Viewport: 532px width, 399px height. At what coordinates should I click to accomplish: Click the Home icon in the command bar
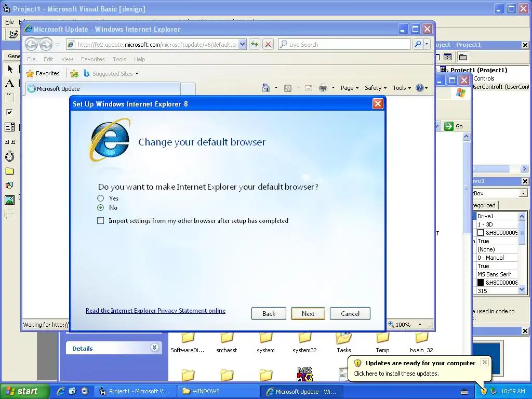(266, 88)
